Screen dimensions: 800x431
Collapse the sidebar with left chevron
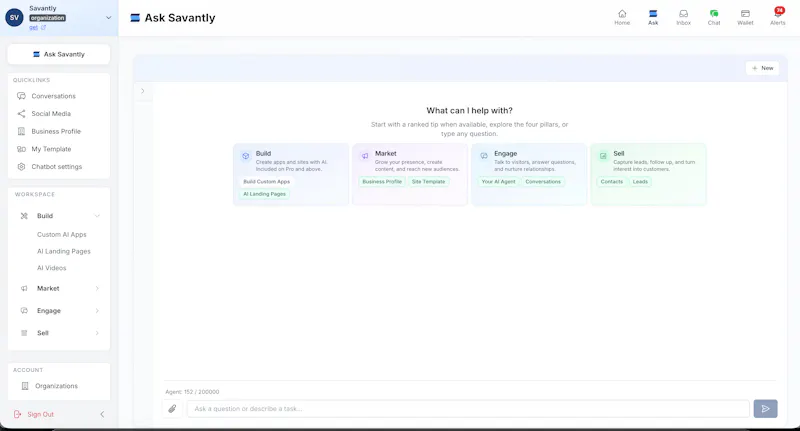(x=102, y=414)
